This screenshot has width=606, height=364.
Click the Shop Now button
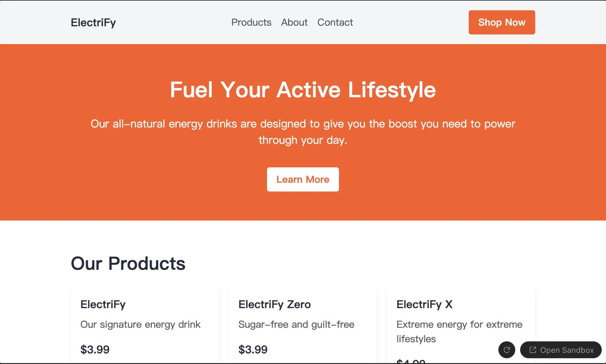click(x=502, y=22)
